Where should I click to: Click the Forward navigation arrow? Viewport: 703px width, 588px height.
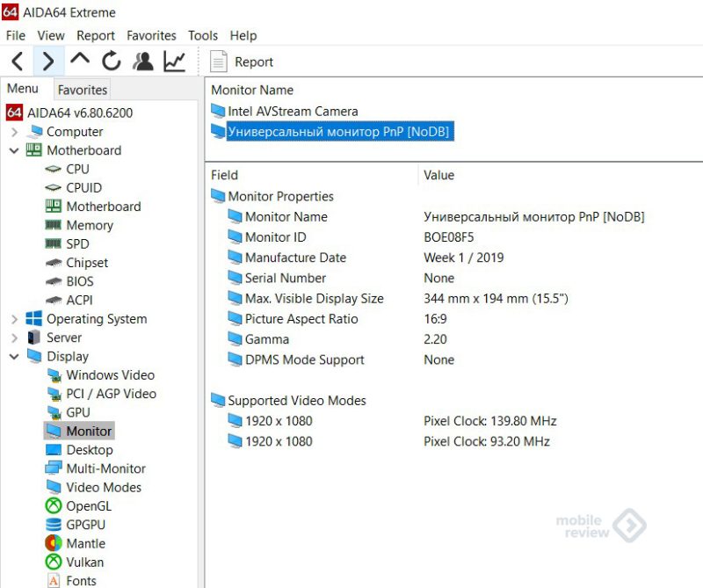pyautogui.click(x=48, y=62)
